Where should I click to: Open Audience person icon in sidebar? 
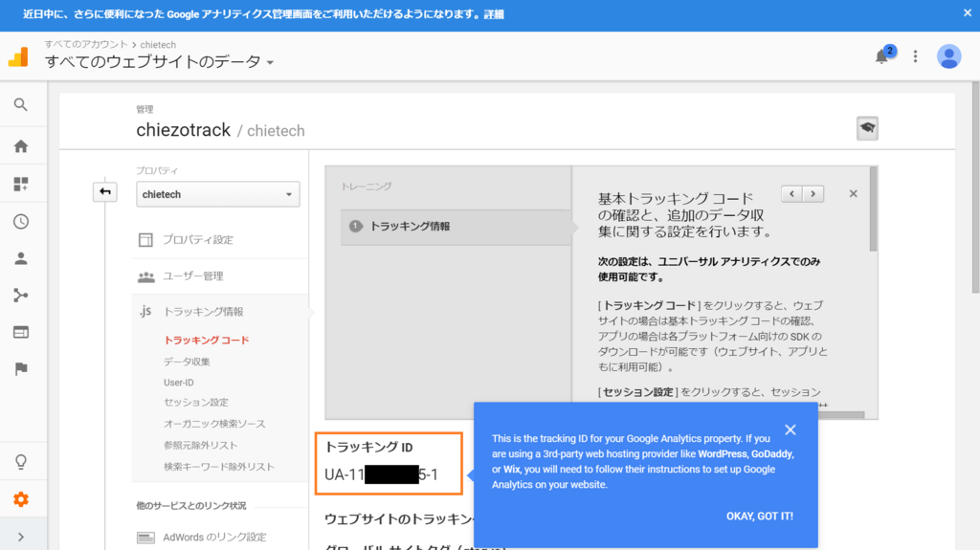(x=21, y=258)
